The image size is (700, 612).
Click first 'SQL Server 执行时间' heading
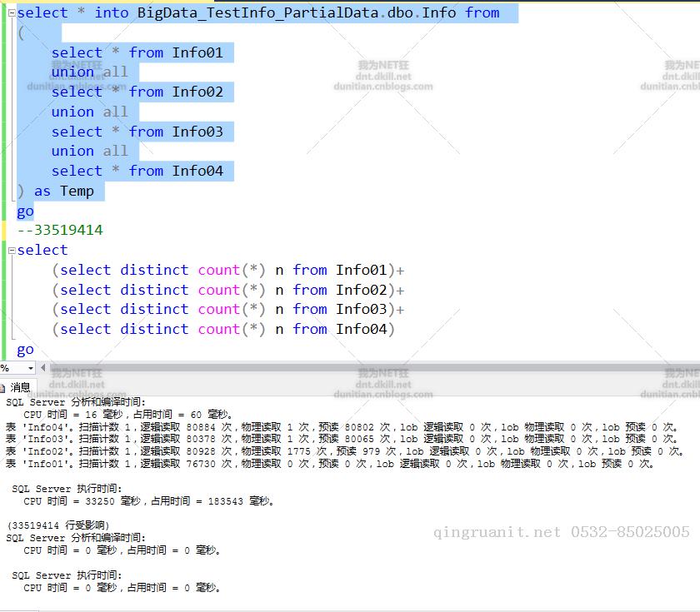tap(67, 489)
